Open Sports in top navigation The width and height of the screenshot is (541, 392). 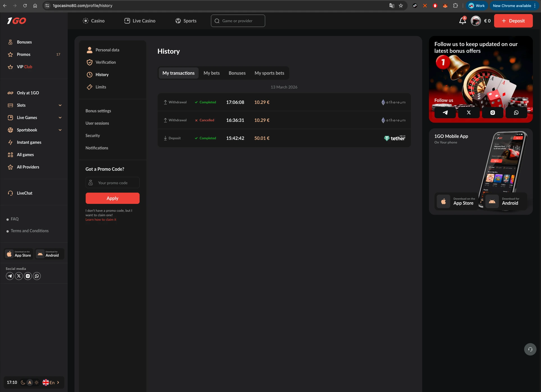(186, 21)
